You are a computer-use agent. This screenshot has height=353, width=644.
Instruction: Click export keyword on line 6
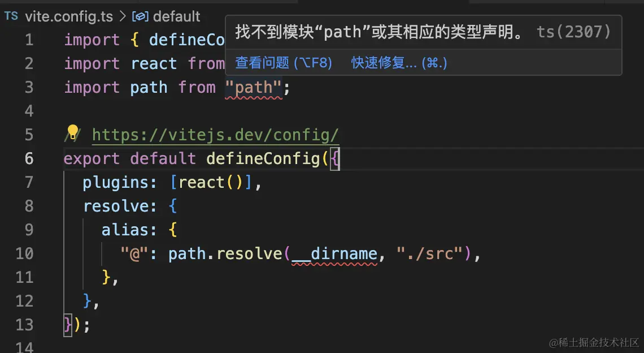pos(92,159)
